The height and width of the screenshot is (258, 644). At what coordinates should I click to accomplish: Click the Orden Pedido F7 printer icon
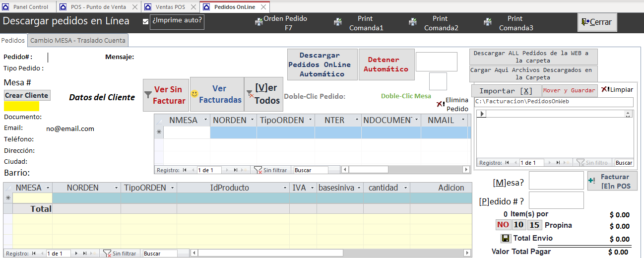click(x=258, y=22)
